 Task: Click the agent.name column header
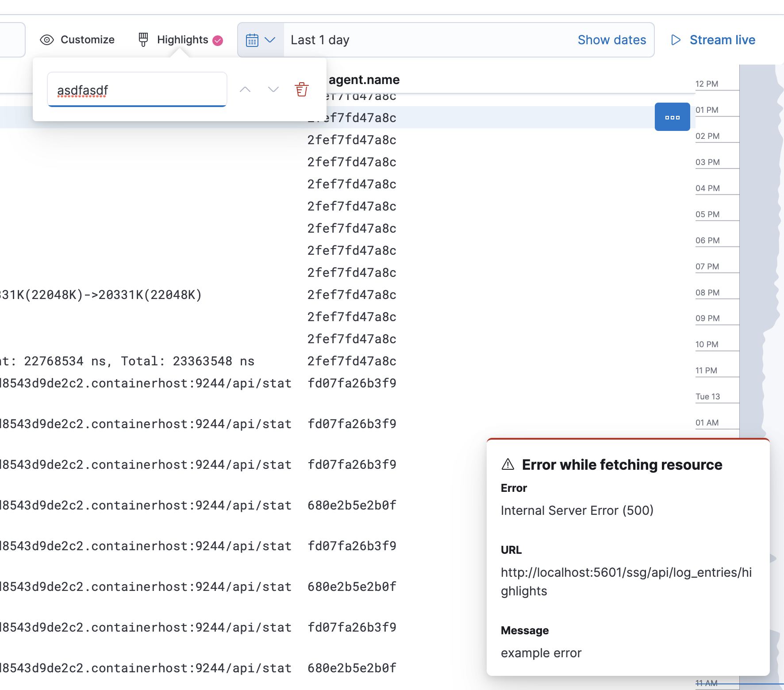click(x=364, y=80)
